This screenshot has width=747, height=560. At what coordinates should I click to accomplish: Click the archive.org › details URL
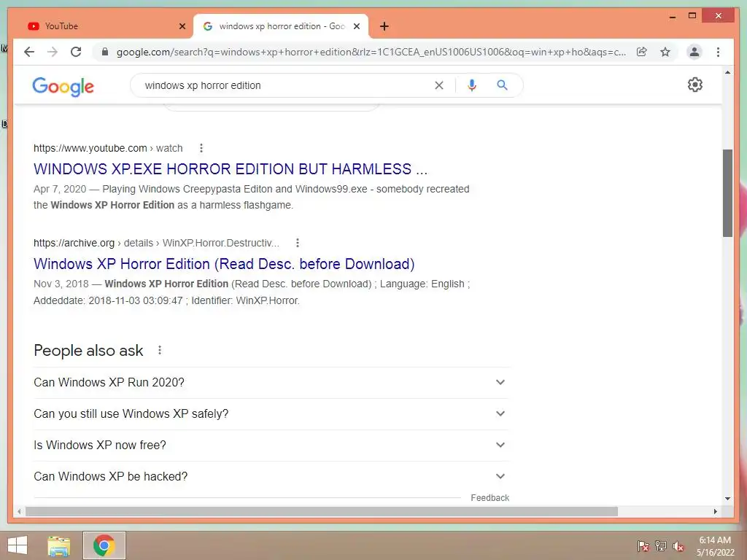(156, 243)
